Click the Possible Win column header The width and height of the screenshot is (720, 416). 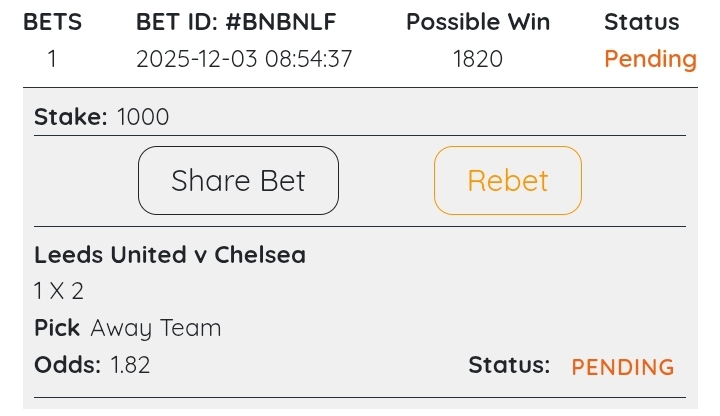coord(477,22)
